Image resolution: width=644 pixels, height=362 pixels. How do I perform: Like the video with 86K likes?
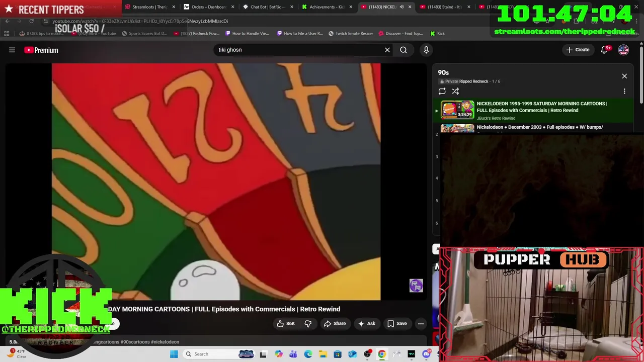[x=285, y=324]
